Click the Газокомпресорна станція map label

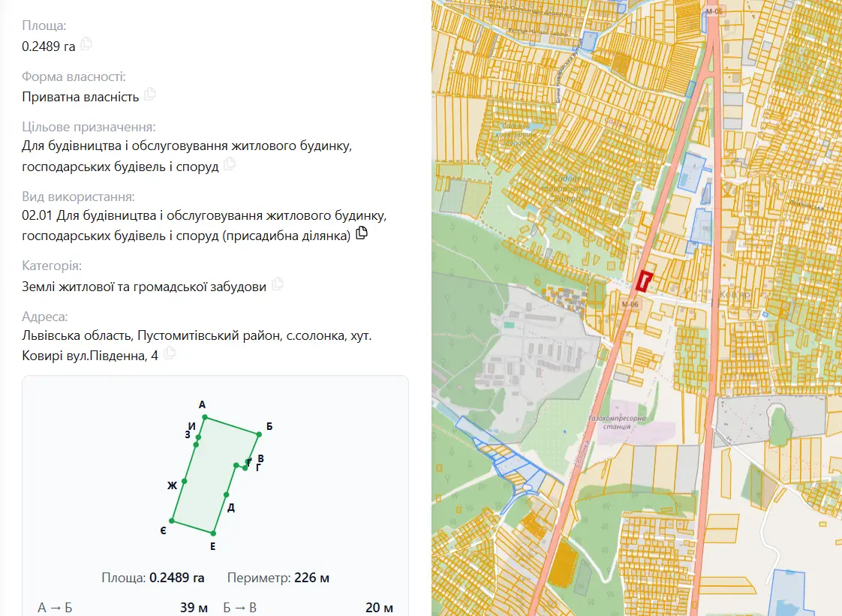coord(617,422)
